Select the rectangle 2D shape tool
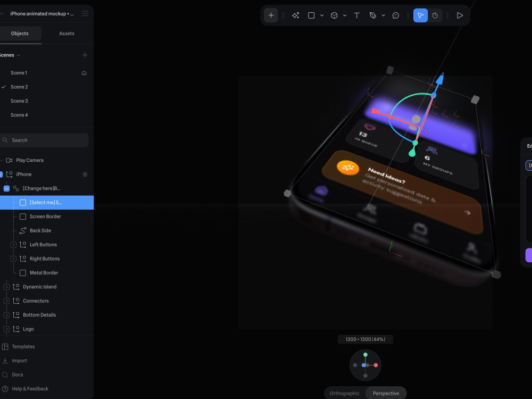The width and height of the screenshot is (532, 399). [311, 15]
